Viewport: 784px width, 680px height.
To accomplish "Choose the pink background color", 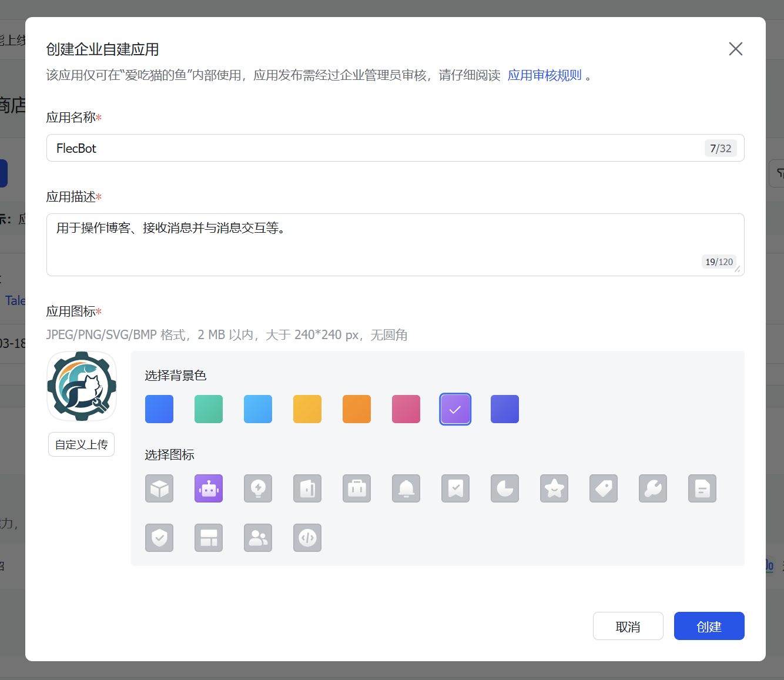I will pyautogui.click(x=406, y=409).
